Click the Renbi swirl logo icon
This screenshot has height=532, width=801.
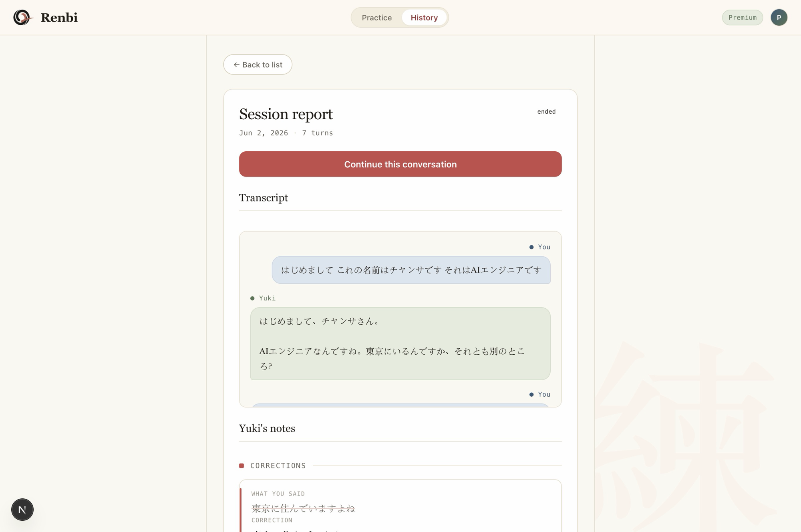(22, 17)
